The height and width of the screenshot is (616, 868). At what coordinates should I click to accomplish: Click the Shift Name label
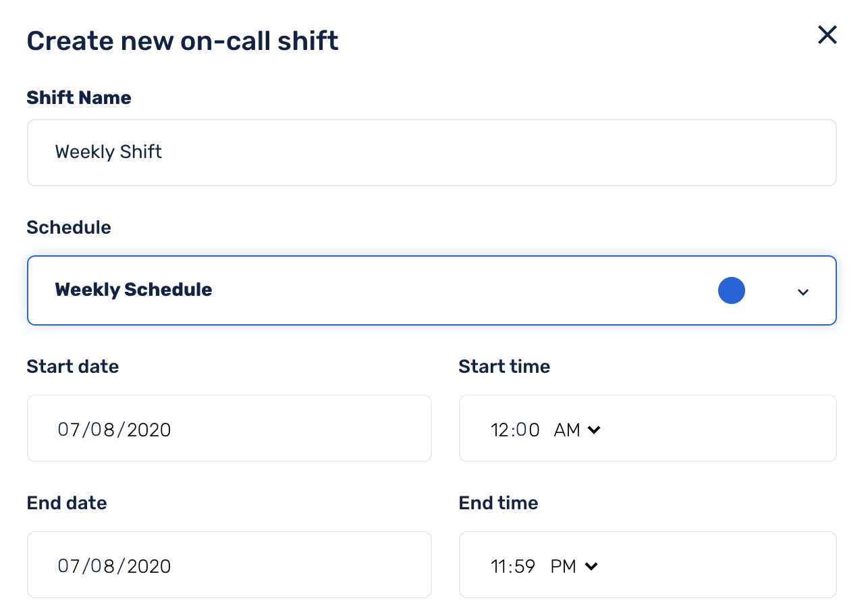79,98
